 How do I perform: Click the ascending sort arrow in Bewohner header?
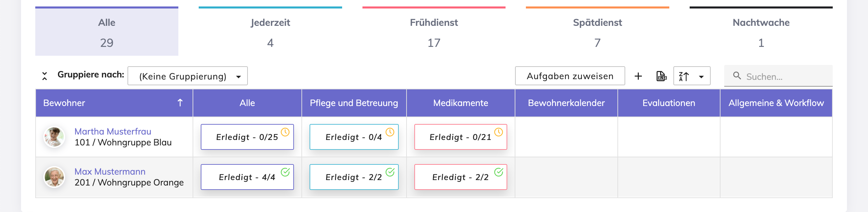click(x=180, y=103)
